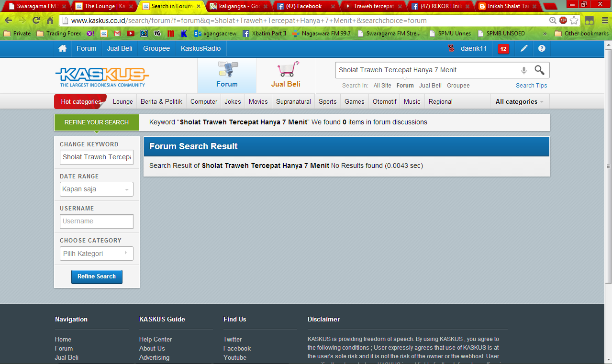Screen dimensions: 612x364
Task: Open the Trading Forex bookmarks folder
Action: [59, 33]
